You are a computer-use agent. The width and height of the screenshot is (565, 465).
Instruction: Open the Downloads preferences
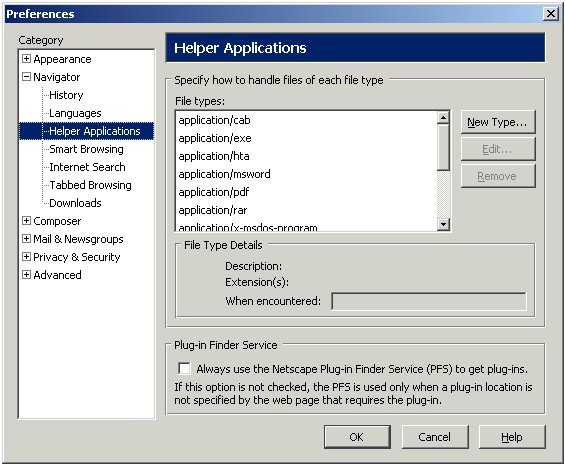pyautogui.click(x=75, y=203)
